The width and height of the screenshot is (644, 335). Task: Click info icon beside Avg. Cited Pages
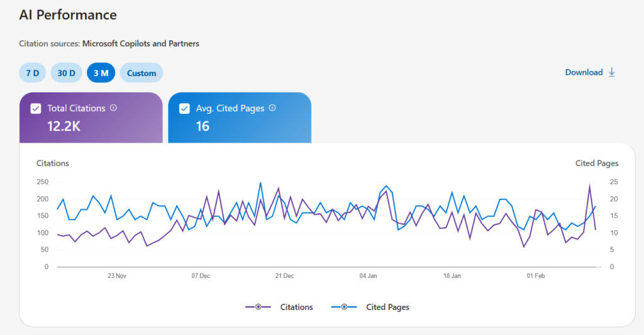click(x=272, y=108)
